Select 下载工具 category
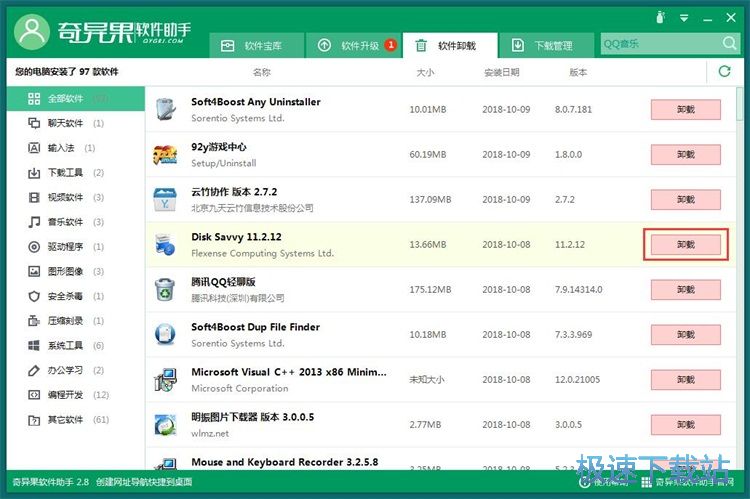 coord(76,173)
